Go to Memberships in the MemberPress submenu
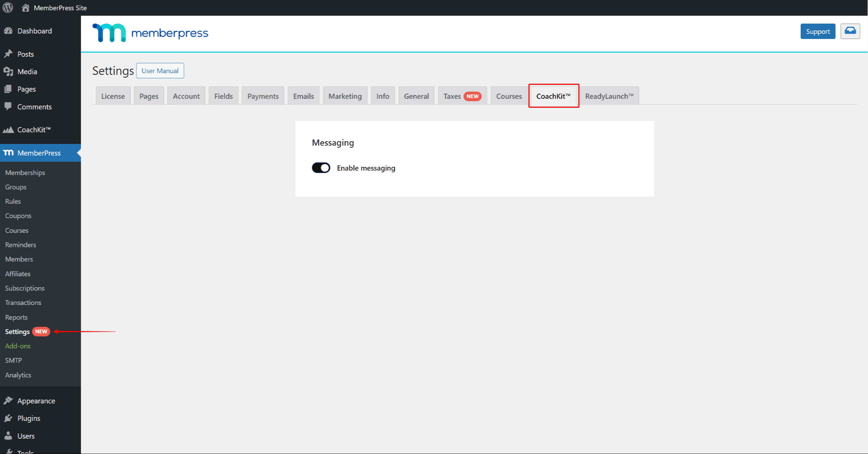Screen dimensions: 868x454 coord(25,173)
